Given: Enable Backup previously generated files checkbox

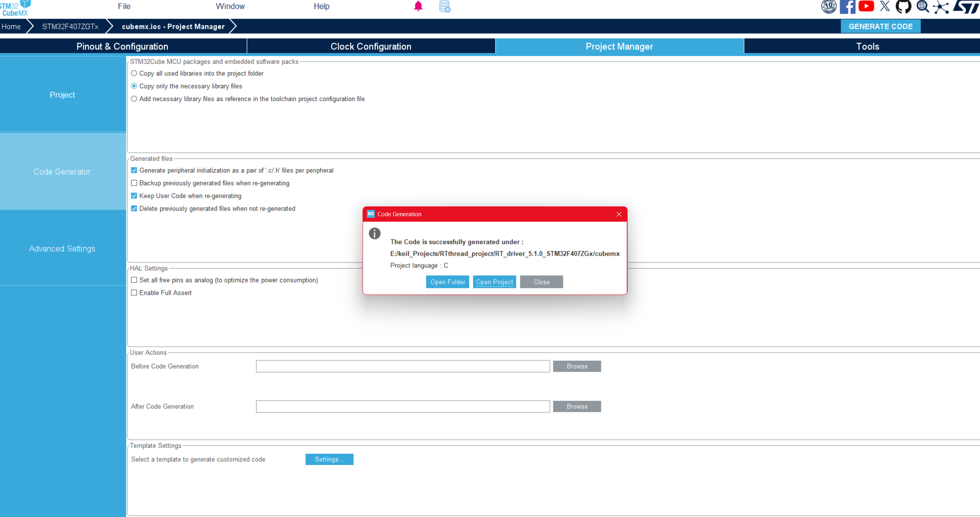Looking at the screenshot, I should tap(134, 183).
